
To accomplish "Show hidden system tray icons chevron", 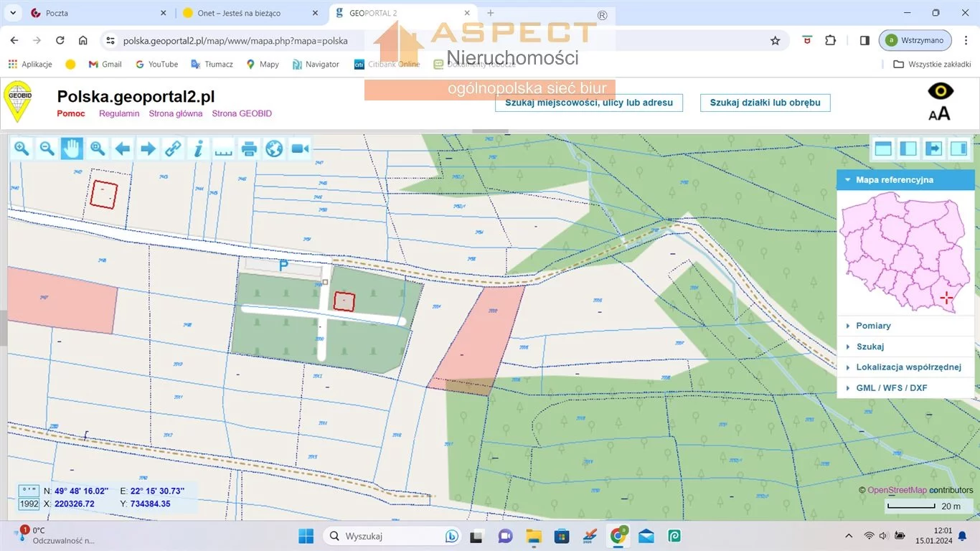I will coord(849,535).
